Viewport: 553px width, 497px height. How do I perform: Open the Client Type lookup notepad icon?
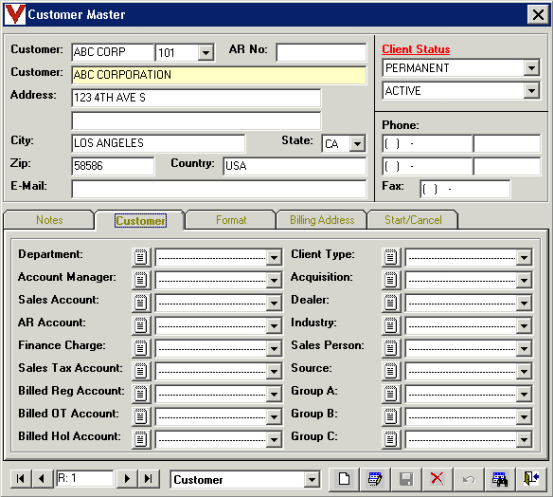[391, 257]
